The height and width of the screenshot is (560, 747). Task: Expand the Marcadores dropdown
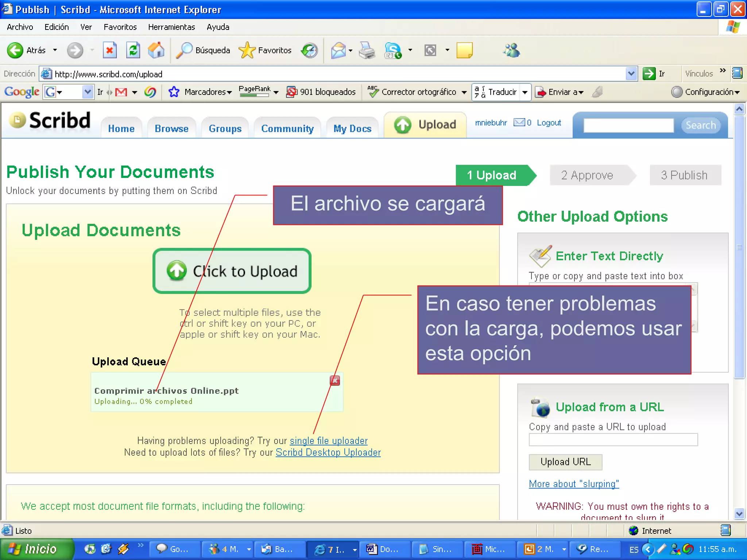coord(229,92)
